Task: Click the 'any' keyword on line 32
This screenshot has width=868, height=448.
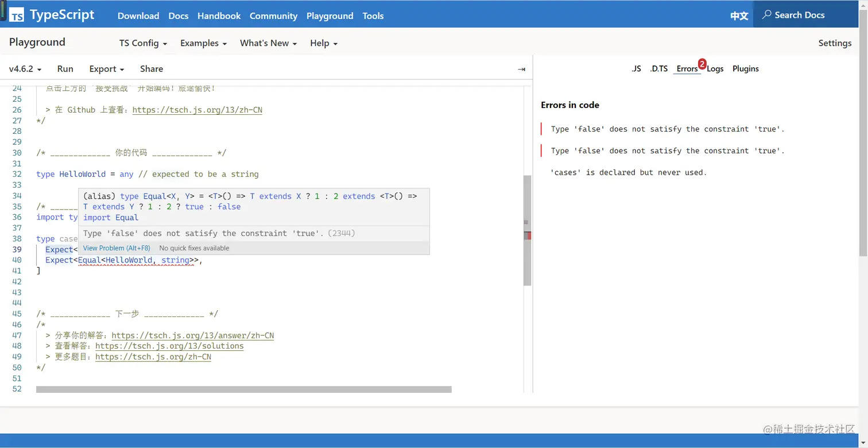Action: tap(126, 174)
